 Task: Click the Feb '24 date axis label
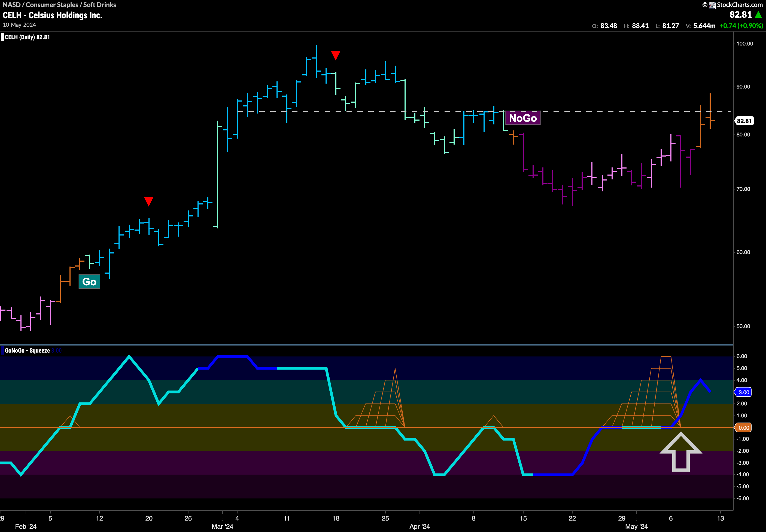(x=26, y=526)
